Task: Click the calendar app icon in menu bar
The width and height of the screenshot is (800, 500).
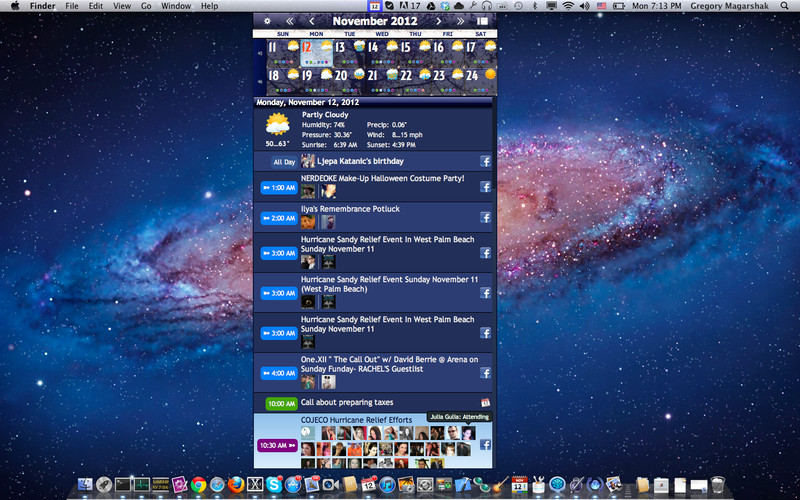Action: click(x=374, y=6)
